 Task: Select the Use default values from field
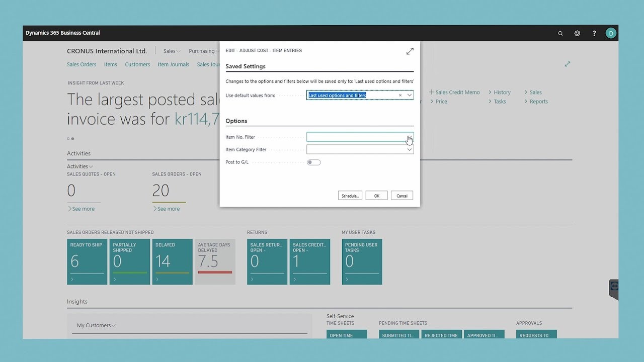click(x=360, y=95)
